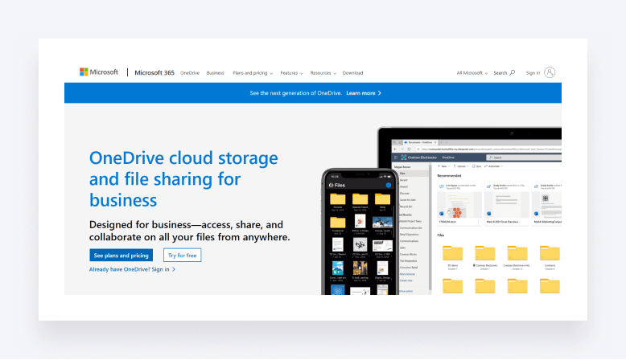This screenshot has height=364, width=626.
Task: Open the account avatar icon
Action: [550, 72]
